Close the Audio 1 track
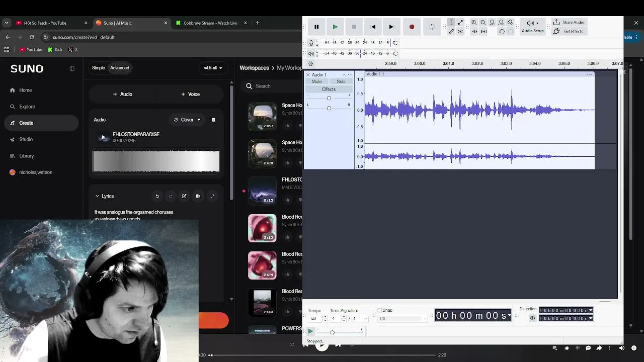 click(x=308, y=75)
